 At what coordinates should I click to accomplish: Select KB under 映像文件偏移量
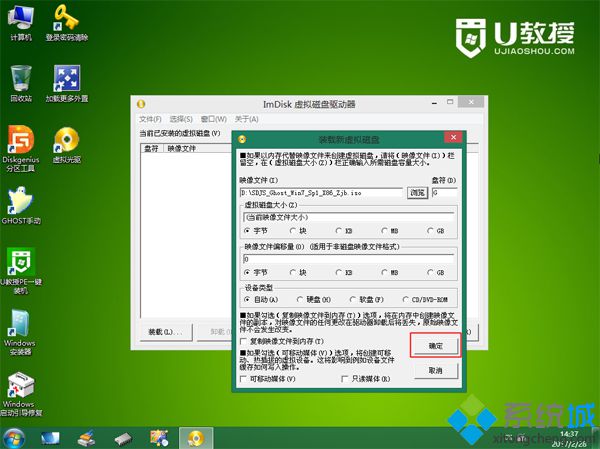tap(344, 273)
